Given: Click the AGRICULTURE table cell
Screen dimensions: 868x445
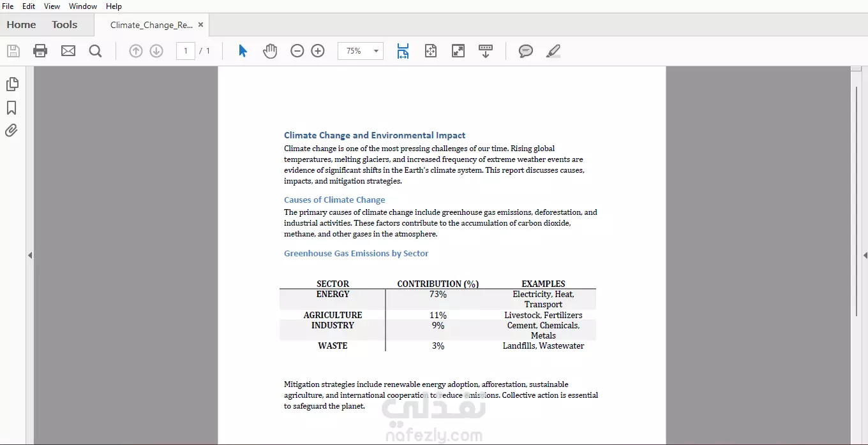Looking at the screenshot, I should coord(333,315).
